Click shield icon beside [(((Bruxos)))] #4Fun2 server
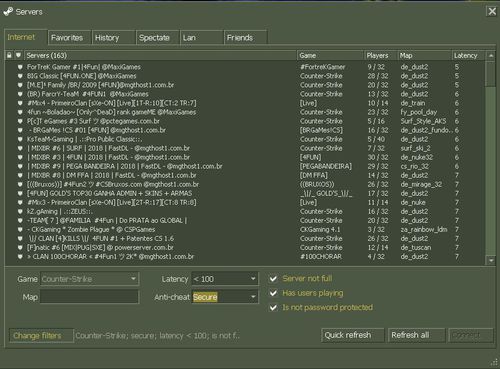This screenshot has height=369, width=500. point(20,184)
